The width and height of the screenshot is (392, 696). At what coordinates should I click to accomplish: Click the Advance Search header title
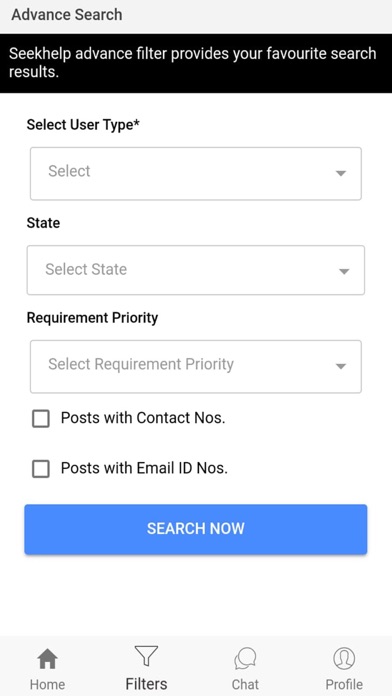[67, 15]
